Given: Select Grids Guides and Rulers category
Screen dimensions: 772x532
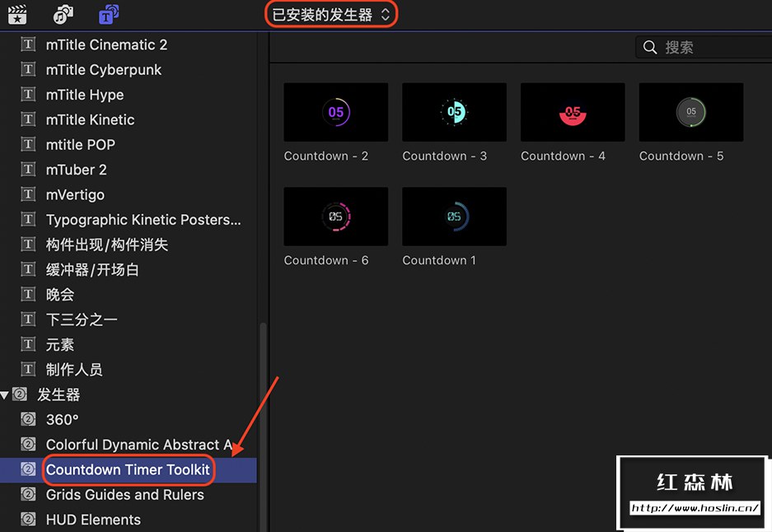Looking at the screenshot, I should tap(124, 495).
